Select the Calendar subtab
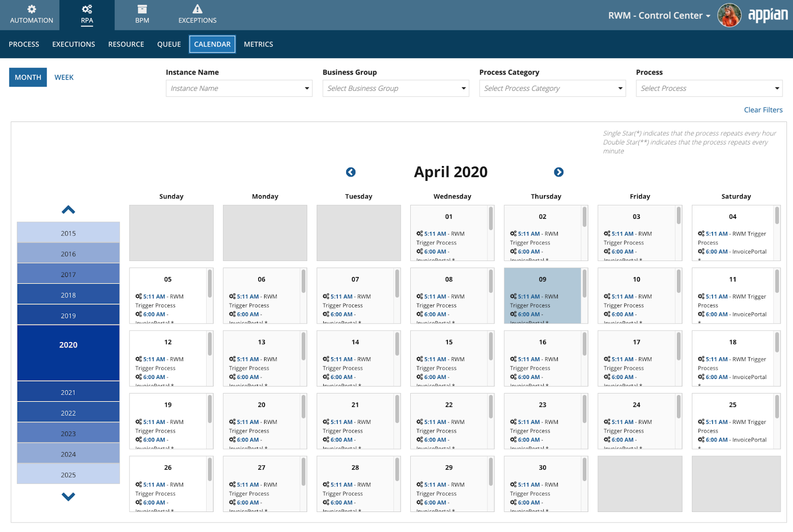Screen dimensions: 793x532 [212, 44]
